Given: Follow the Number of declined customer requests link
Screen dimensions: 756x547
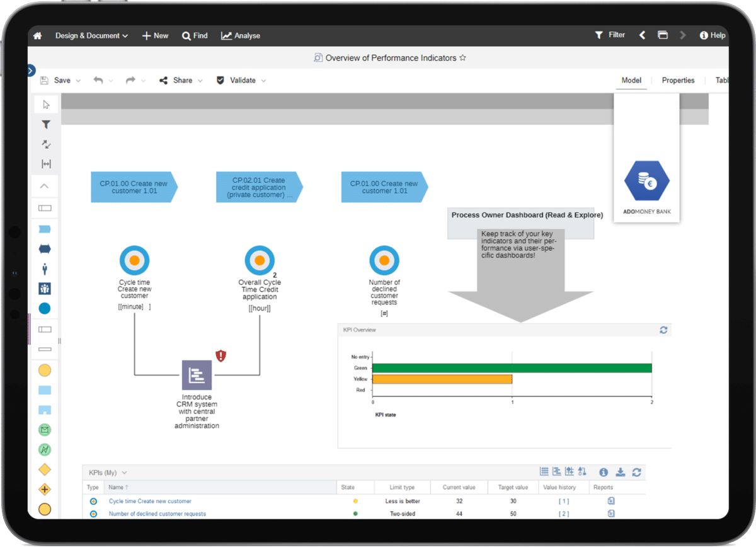Looking at the screenshot, I should (x=157, y=513).
